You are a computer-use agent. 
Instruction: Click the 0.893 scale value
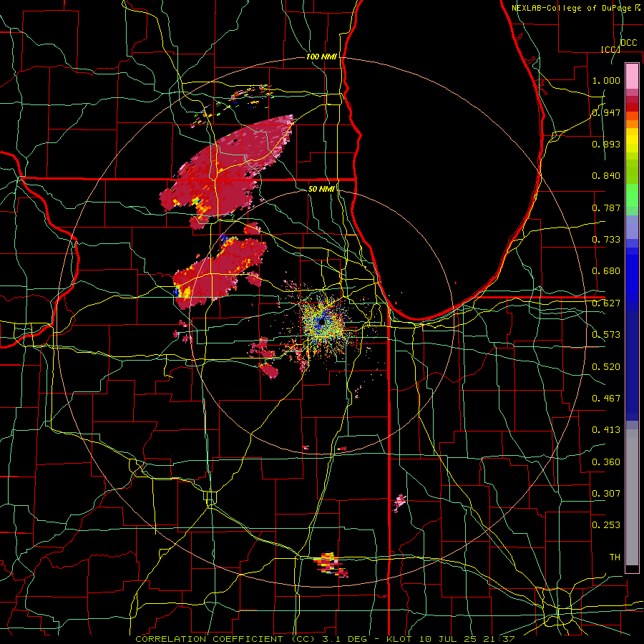click(606, 144)
